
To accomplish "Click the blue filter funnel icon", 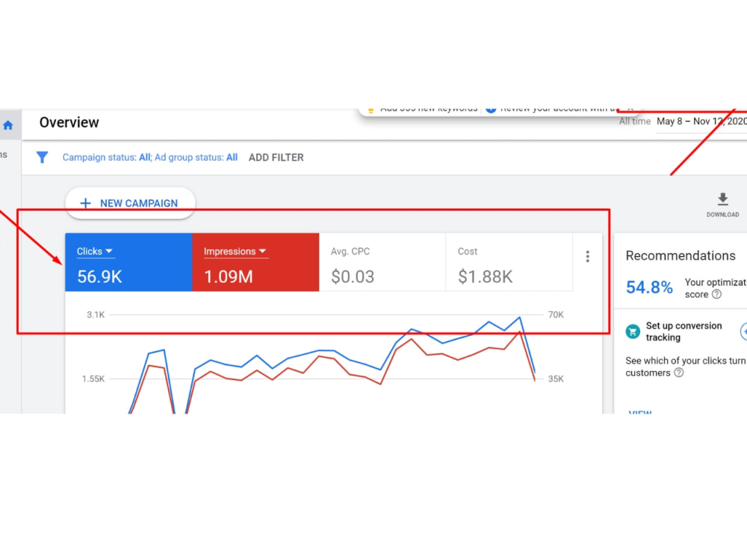I will (x=42, y=157).
